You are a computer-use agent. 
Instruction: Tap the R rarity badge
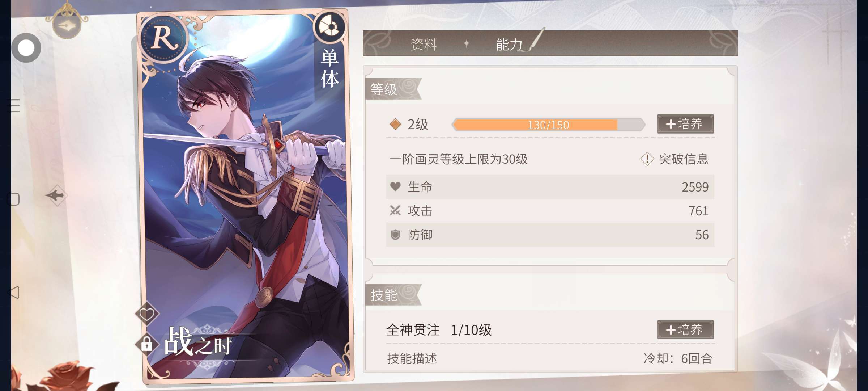(x=165, y=38)
